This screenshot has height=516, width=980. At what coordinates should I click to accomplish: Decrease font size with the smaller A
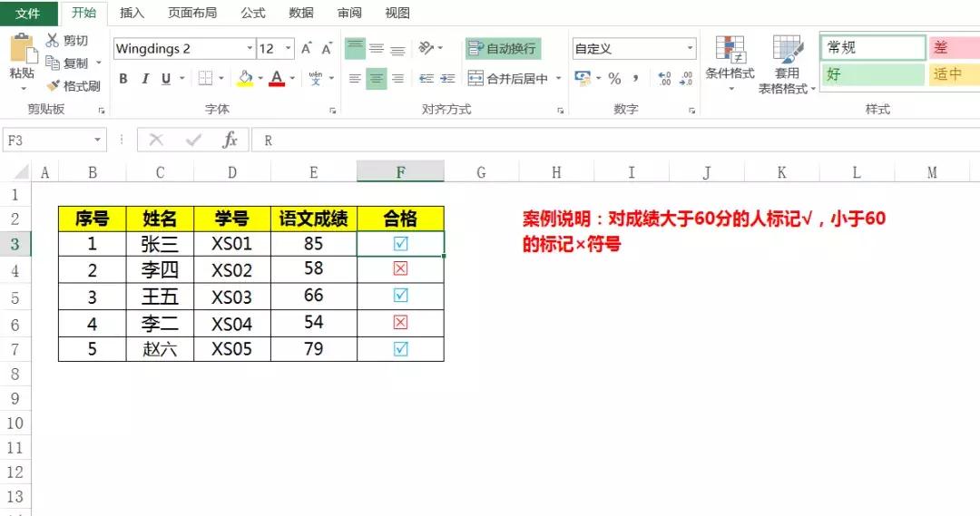(x=327, y=48)
